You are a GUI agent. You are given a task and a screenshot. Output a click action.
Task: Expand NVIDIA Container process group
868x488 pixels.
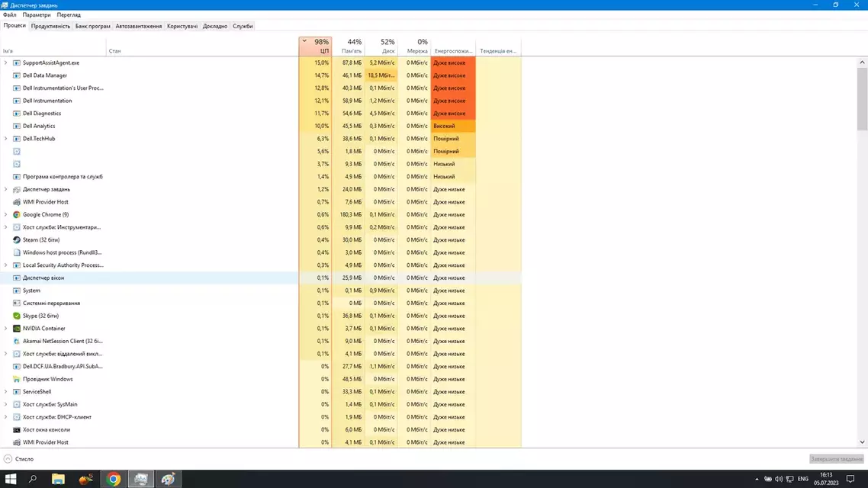(6, 329)
